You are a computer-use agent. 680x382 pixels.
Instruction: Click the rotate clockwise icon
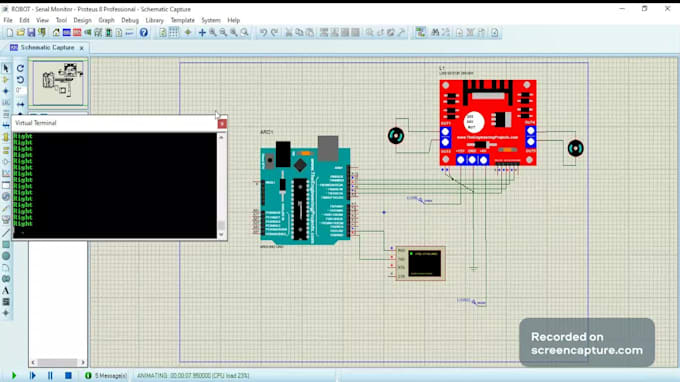coord(20,69)
